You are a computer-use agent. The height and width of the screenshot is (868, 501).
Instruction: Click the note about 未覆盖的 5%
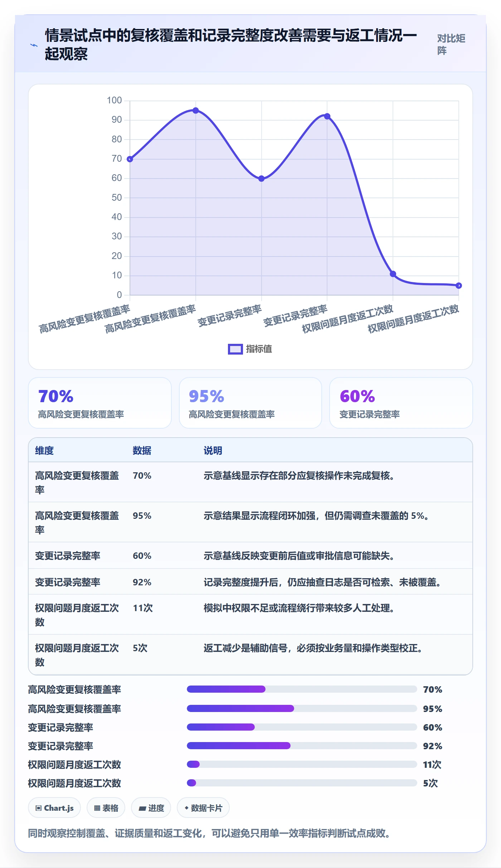[x=317, y=516]
